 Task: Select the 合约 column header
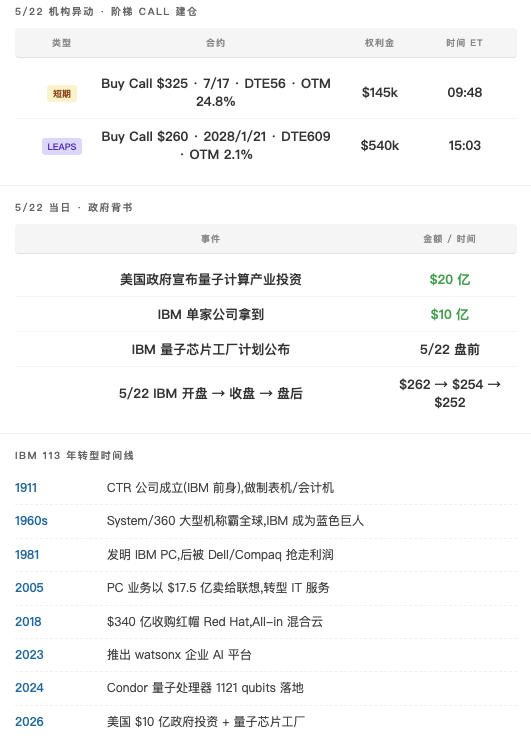215,43
